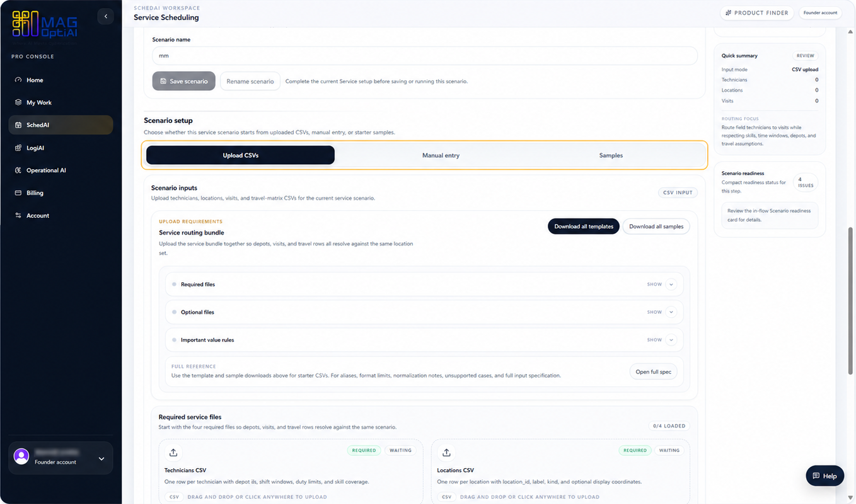Open the Product Finder button

(757, 13)
